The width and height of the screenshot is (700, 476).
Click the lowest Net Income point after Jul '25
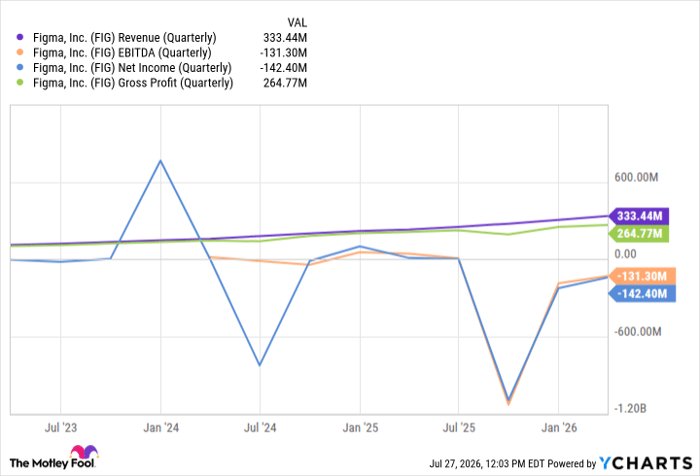(x=508, y=400)
